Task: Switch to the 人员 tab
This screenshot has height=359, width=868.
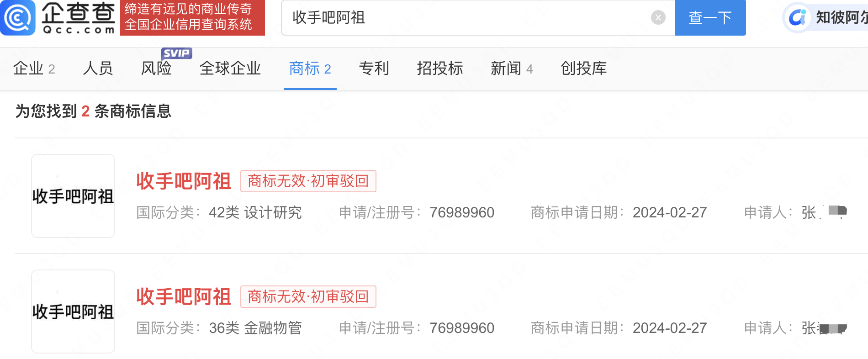Action: click(x=98, y=69)
